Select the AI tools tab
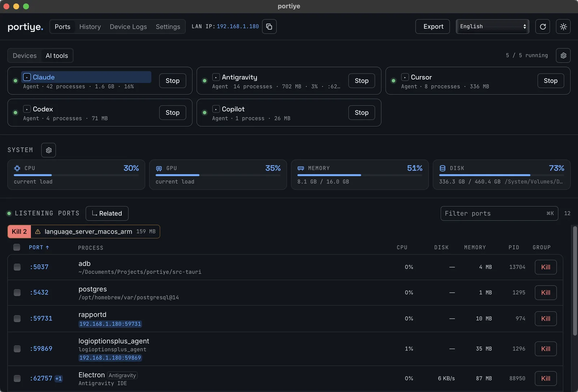Image resolution: width=578 pixels, height=392 pixels. tap(57, 56)
